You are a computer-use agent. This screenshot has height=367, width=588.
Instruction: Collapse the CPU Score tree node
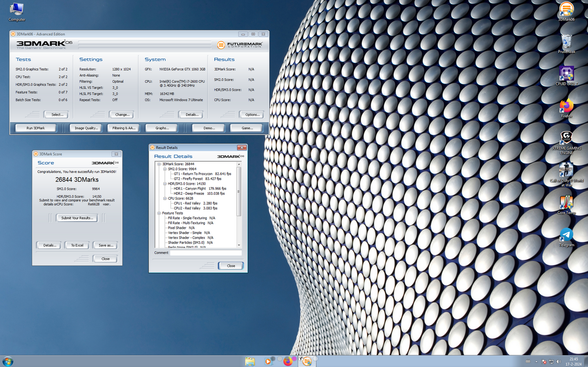coord(165,199)
